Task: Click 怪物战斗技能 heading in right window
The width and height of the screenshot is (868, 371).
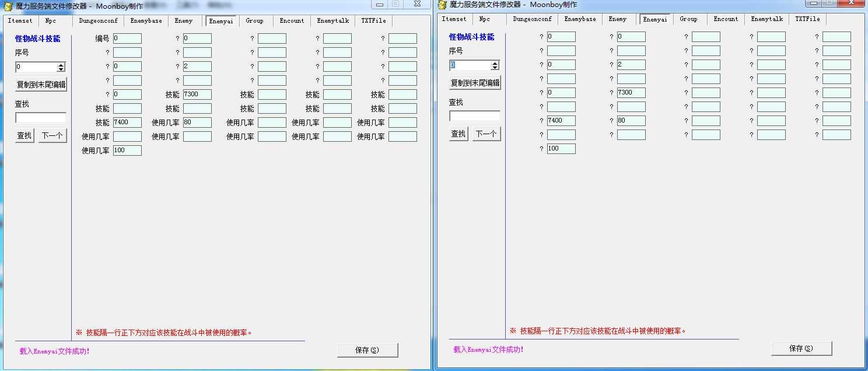Action: tap(471, 37)
